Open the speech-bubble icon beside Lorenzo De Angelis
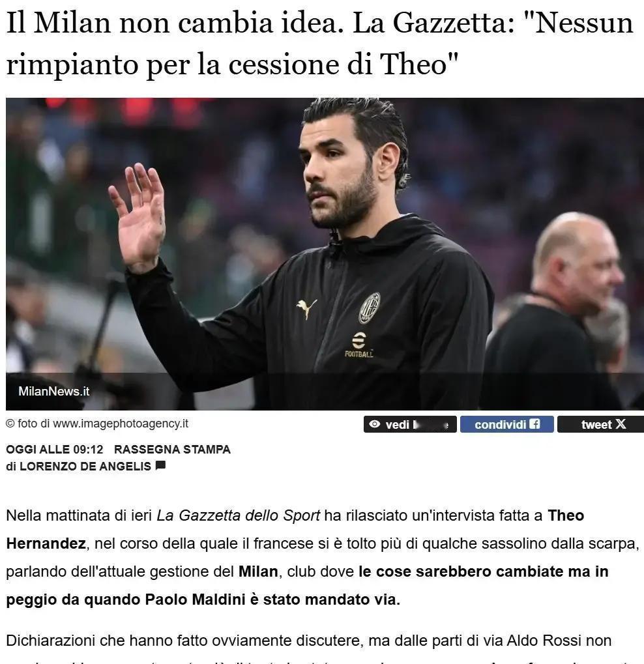 (160, 465)
